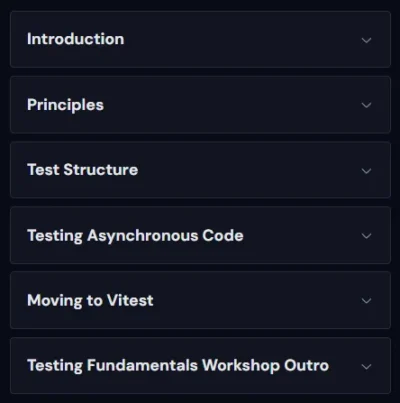400x403 pixels.
Task: Expand Test Structure using its chevron arrow
Action: (x=366, y=171)
